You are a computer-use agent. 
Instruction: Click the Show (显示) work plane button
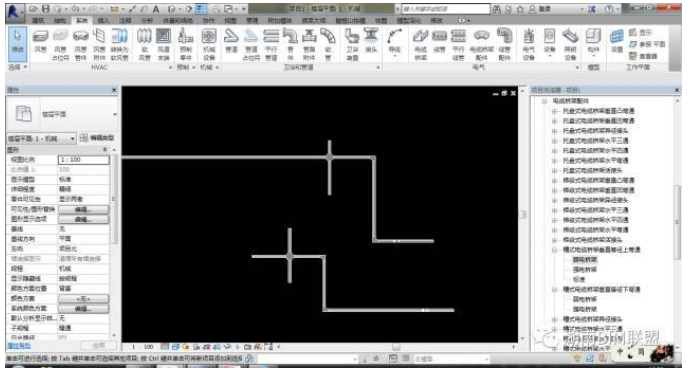coord(641,33)
